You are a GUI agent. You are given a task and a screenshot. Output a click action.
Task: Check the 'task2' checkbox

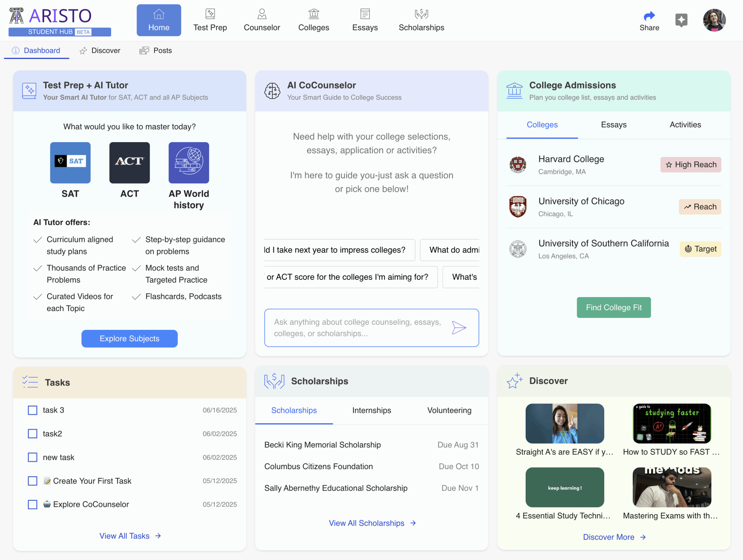[33, 434]
